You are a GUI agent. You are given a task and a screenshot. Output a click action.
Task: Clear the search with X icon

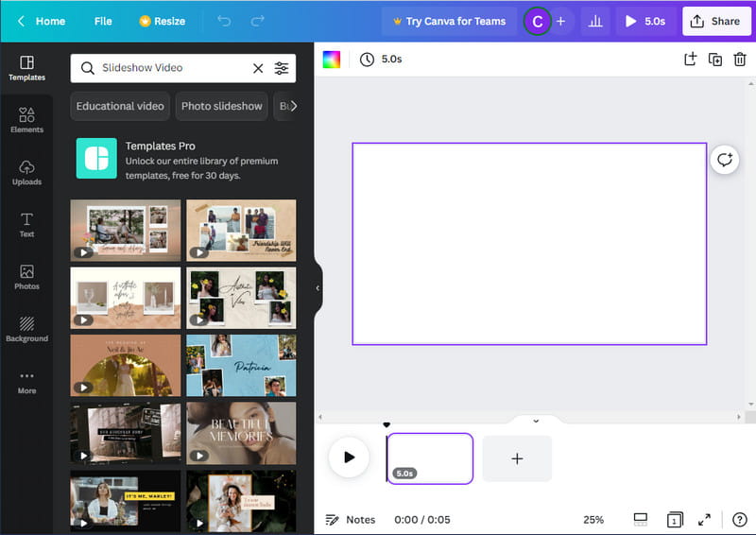pos(258,68)
